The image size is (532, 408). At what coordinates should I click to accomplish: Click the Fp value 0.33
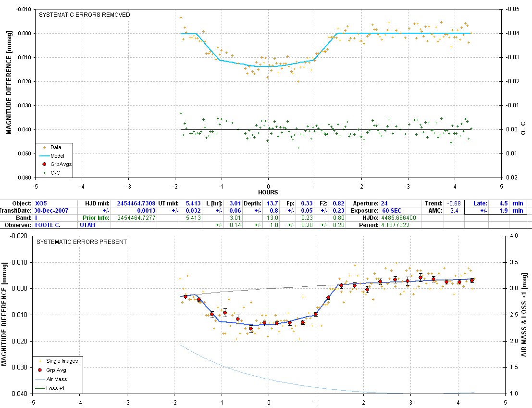click(x=307, y=204)
